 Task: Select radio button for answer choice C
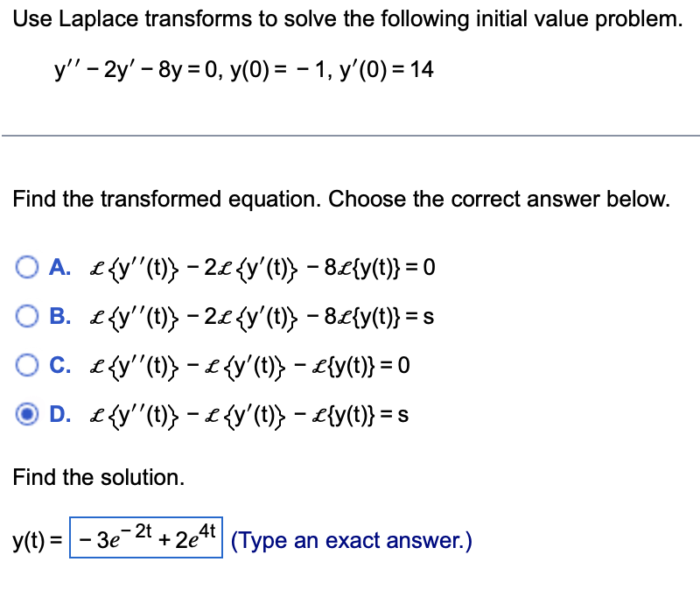click(26, 366)
